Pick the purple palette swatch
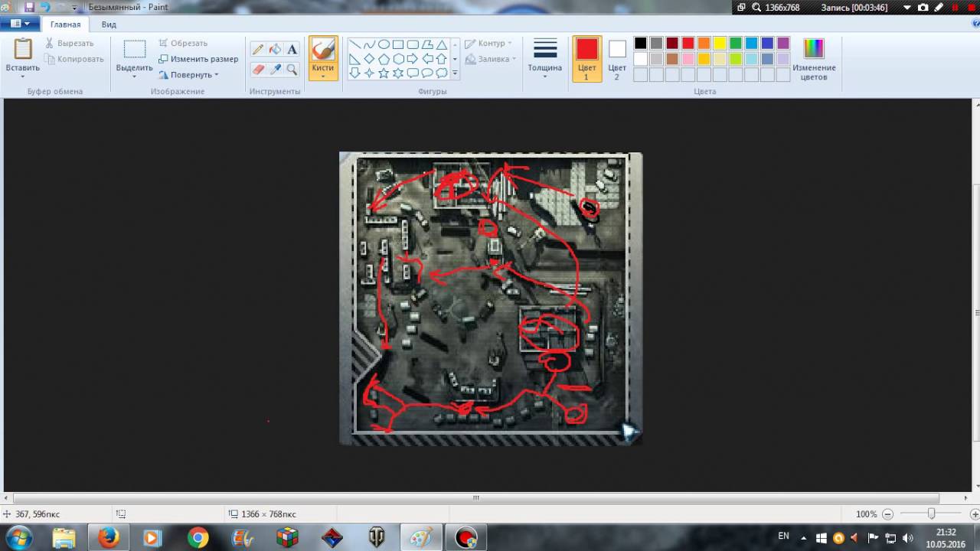The width and height of the screenshot is (980, 551). [783, 44]
